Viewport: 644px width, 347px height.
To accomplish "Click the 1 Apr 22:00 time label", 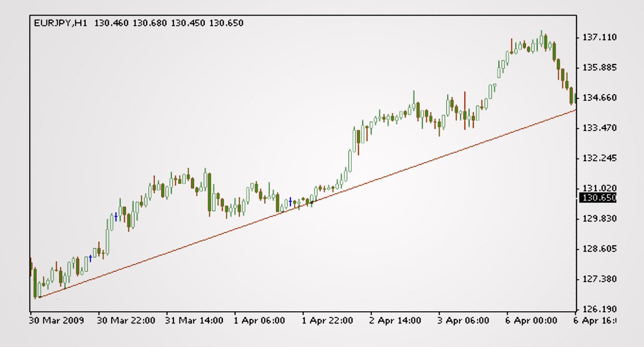I will coord(328,320).
